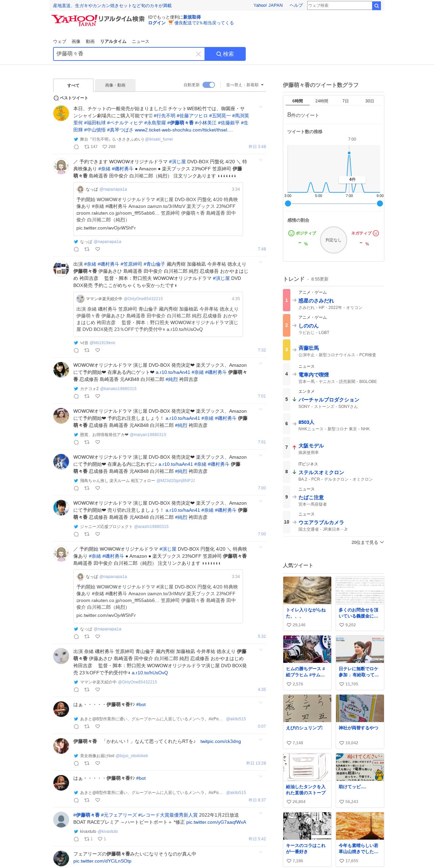Like the OnlyOne85432215 tweet posted at 4:35
This screenshot has height=868, width=434.
pos(98,690)
